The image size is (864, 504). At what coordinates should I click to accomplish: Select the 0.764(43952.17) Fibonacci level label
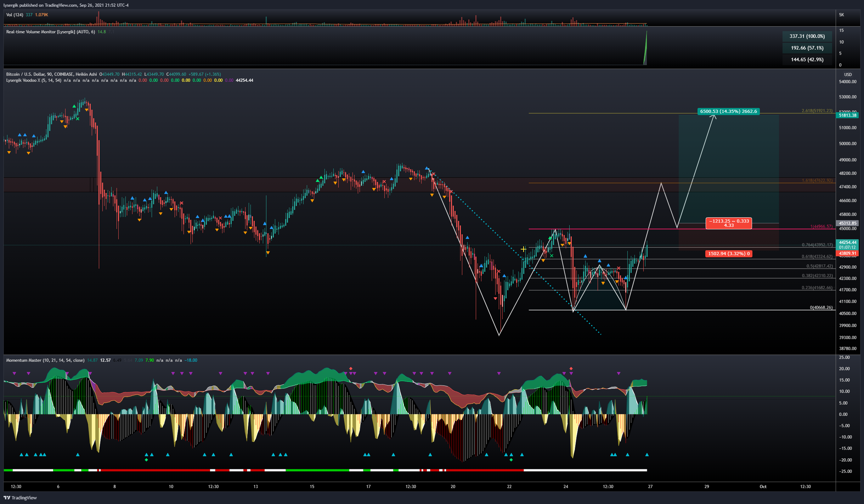pyautogui.click(x=817, y=245)
